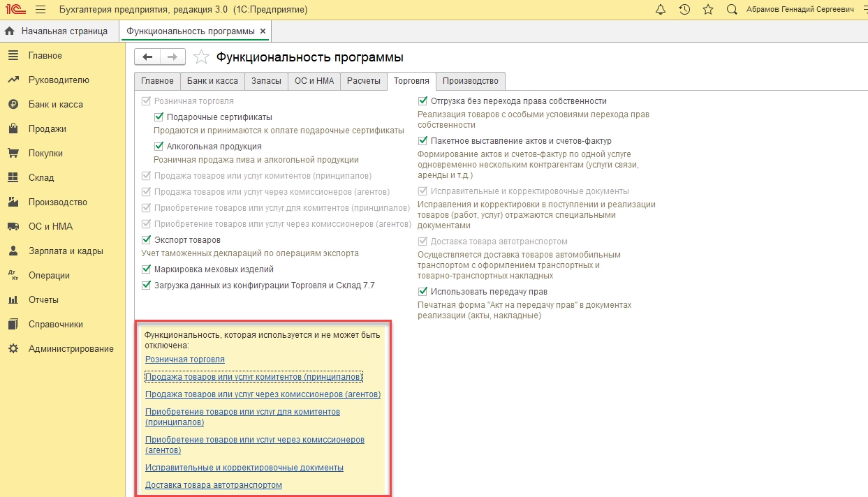This screenshot has height=497, width=868.
Task: Toggle Экспорт товаров checkbox
Action: point(146,240)
